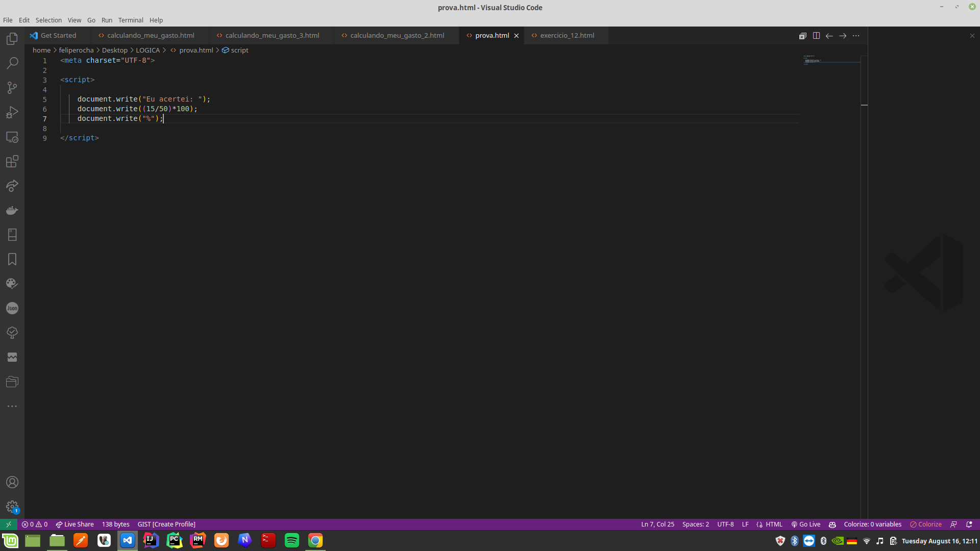The width and height of the screenshot is (980, 551).
Task: Click 138 bytes file size in status bar
Action: pos(115,524)
